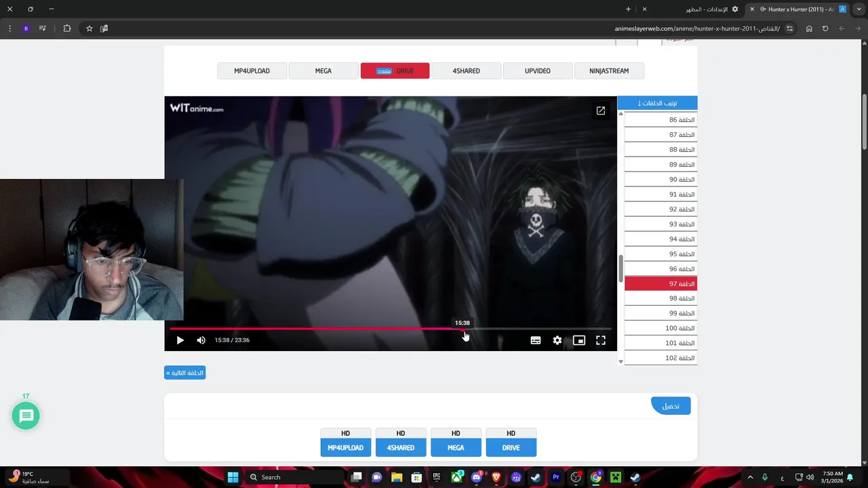Image resolution: width=868 pixels, height=488 pixels.
Task: Open a new browser tab
Action: coord(628,9)
